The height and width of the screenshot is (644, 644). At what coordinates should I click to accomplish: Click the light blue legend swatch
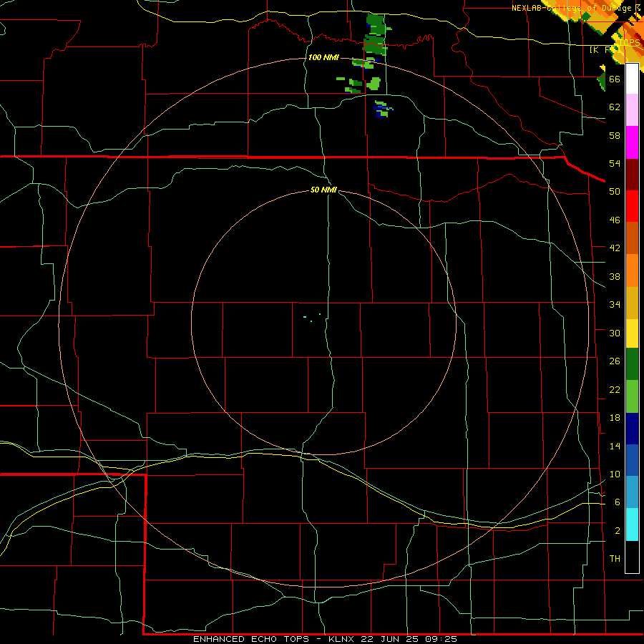pos(632,492)
